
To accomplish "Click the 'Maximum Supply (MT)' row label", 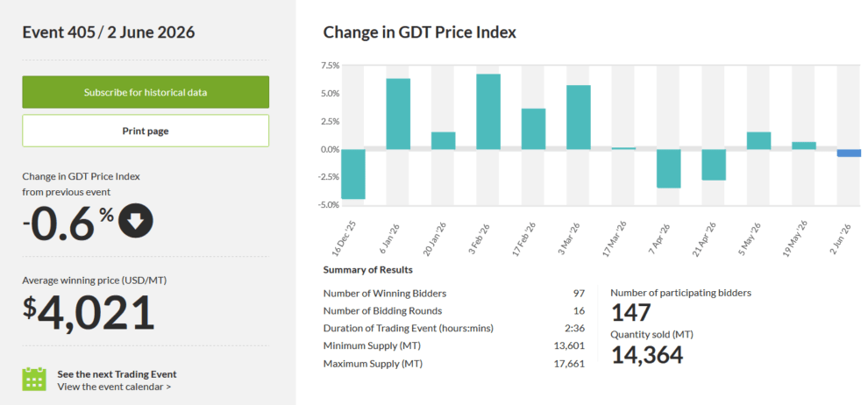I will pos(372,364).
